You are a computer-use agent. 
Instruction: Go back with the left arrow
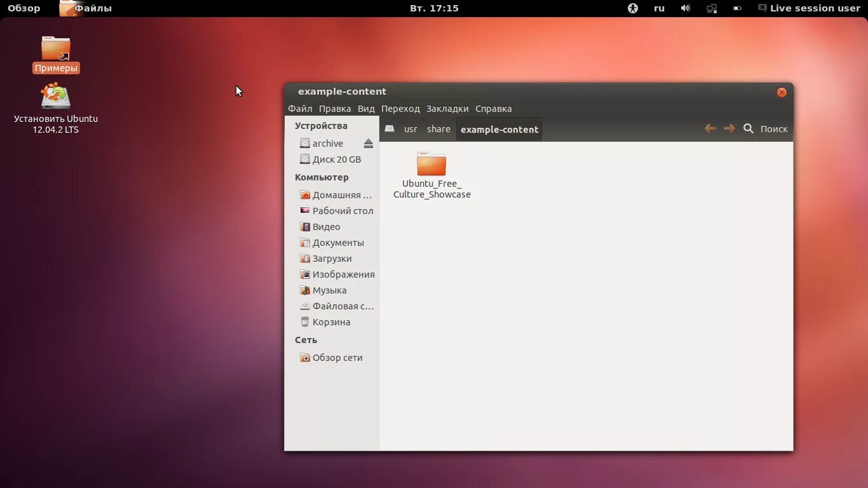click(710, 128)
